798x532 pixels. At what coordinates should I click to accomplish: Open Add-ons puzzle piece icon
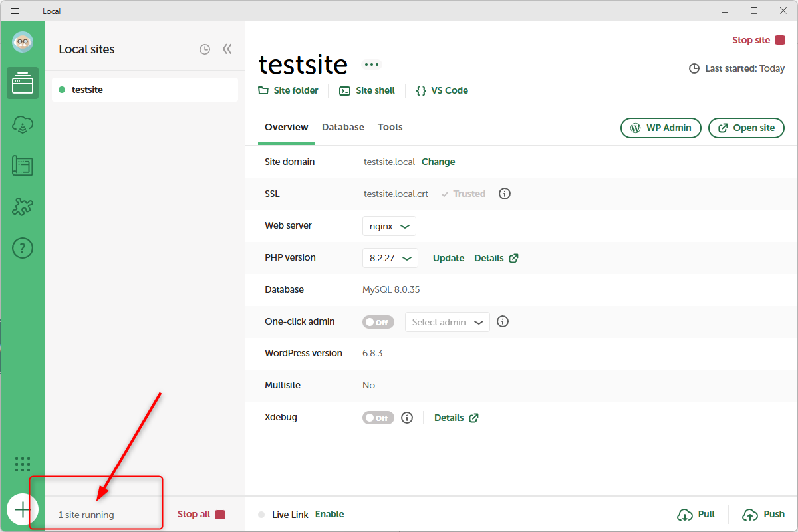click(23, 207)
